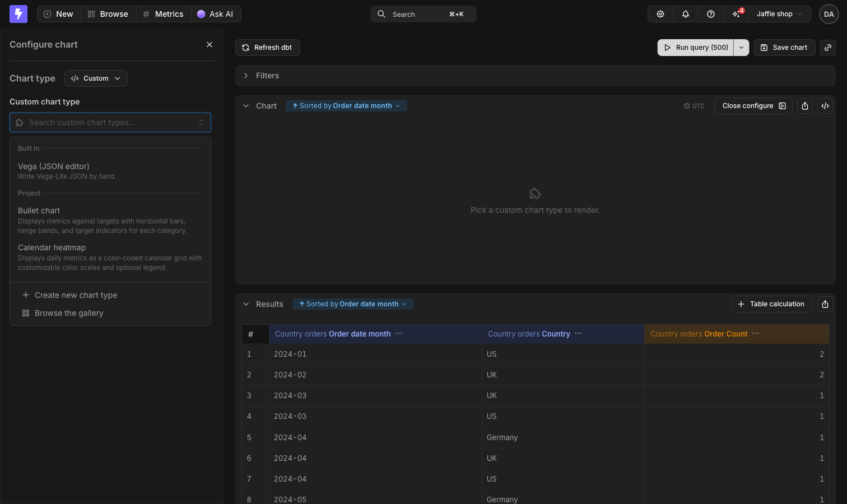Screen dimensions: 847x504
Task: Click the DA user avatar
Action: [829, 14]
